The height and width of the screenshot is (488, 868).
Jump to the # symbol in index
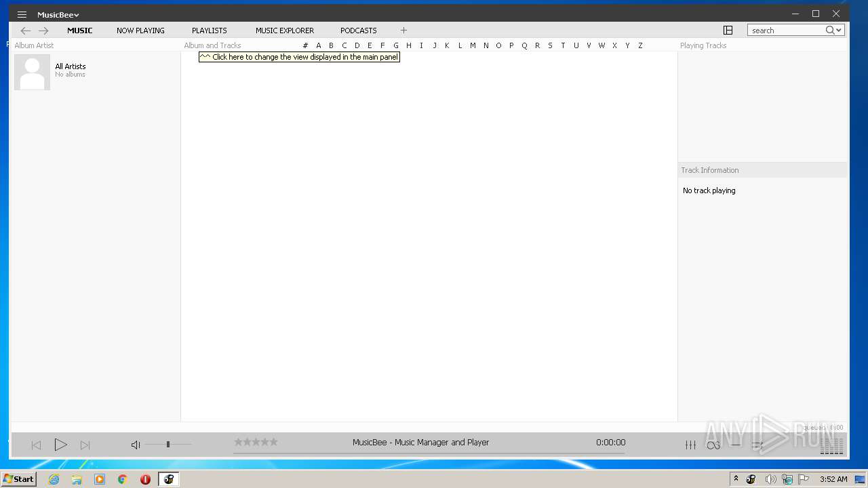(305, 45)
